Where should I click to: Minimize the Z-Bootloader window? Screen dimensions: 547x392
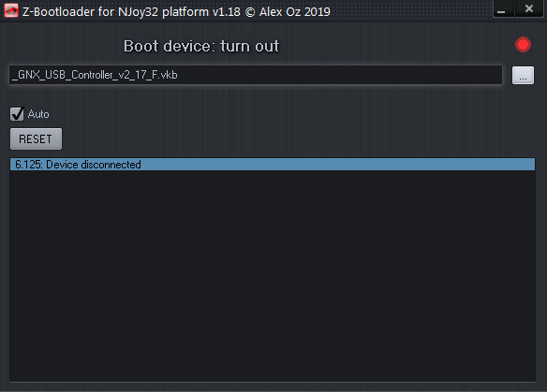click(502, 9)
